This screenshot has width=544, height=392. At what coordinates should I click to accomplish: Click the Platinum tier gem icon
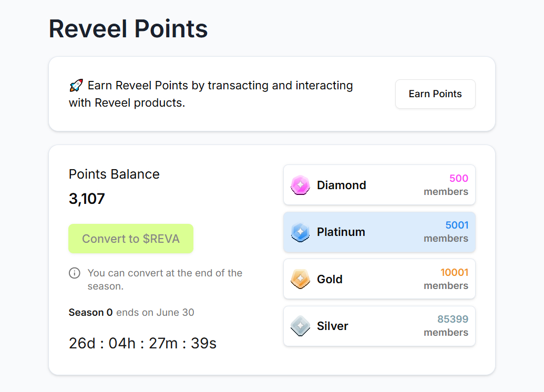point(300,232)
